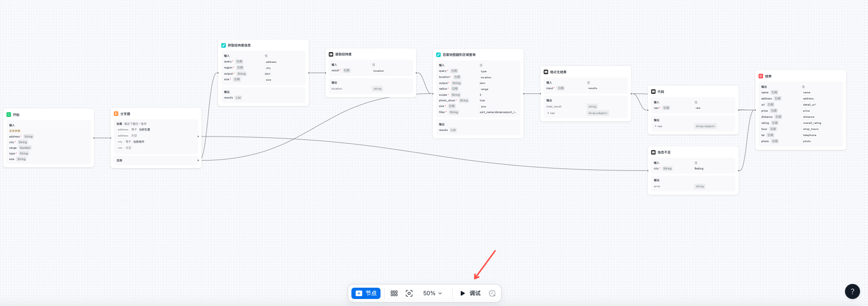The image size is (868, 306).
Task: Select the 获取经纬度信息 node title
Action: (x=239, y=46)
